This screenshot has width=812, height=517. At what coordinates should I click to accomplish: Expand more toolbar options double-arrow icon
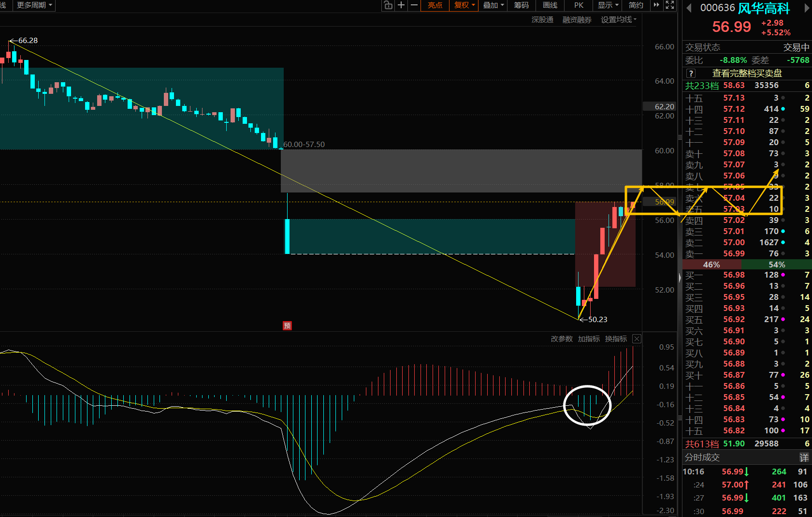click(x=656, y=5)
